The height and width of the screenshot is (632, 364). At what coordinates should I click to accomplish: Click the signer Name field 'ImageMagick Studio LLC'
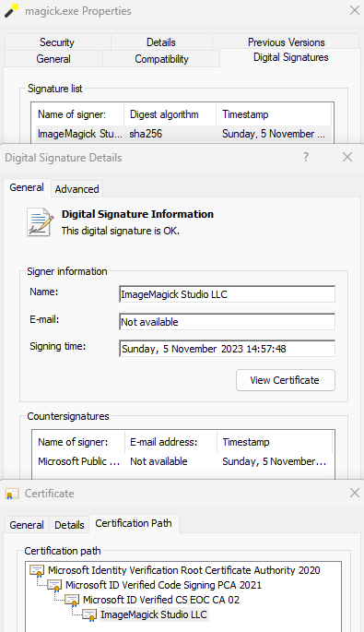coord(227,294)
